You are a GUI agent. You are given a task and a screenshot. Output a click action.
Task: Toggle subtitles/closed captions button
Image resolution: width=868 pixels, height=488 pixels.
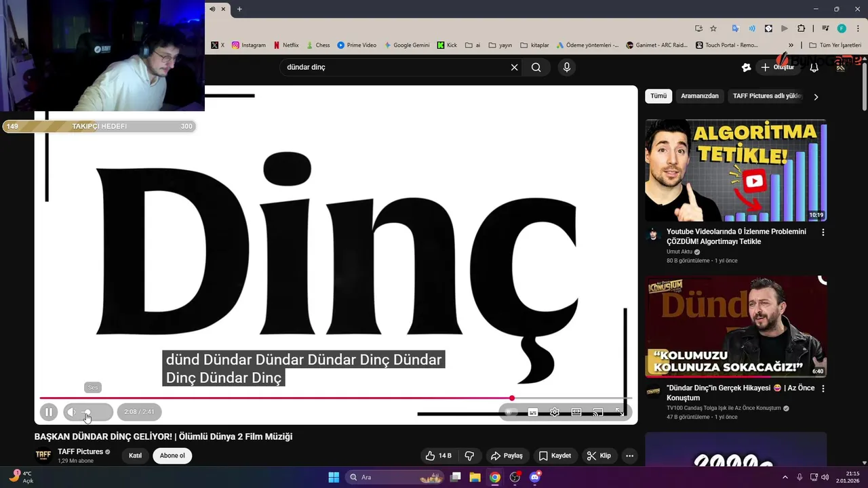click(x=533, y=412)
